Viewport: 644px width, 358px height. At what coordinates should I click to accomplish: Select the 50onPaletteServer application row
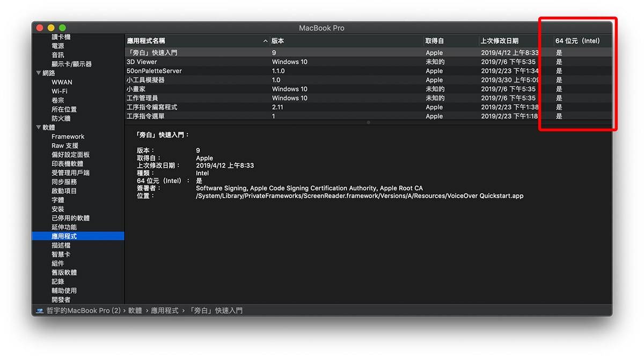click(368, 71)
